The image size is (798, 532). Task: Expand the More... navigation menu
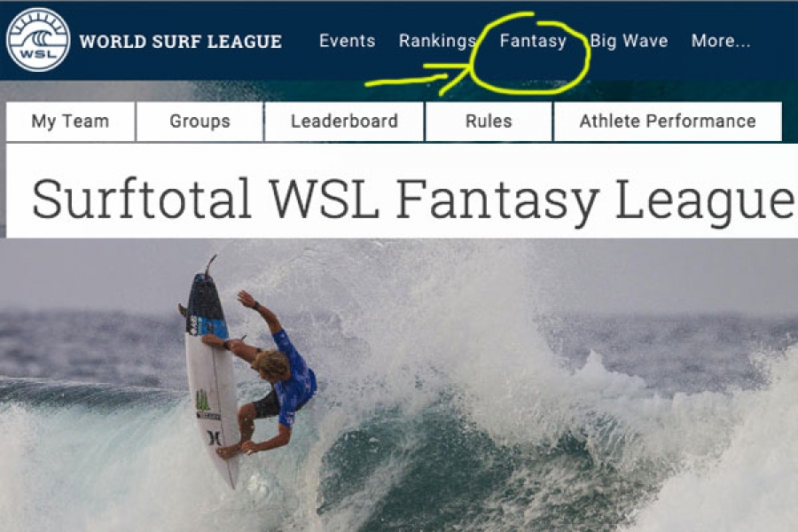[721, 41]
